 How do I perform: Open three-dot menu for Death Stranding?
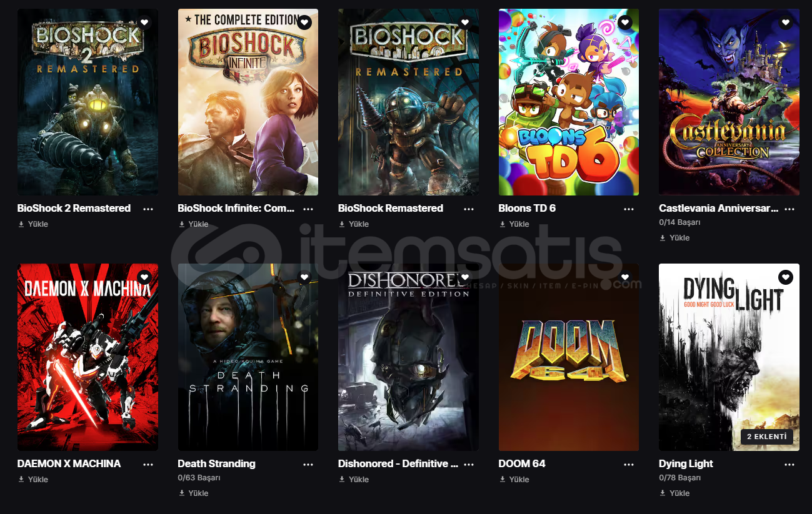click(308, 464)
